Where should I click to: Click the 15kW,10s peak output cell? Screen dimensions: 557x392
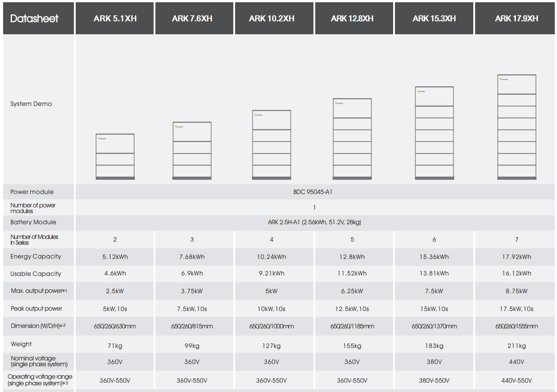[x=434, y=309]
